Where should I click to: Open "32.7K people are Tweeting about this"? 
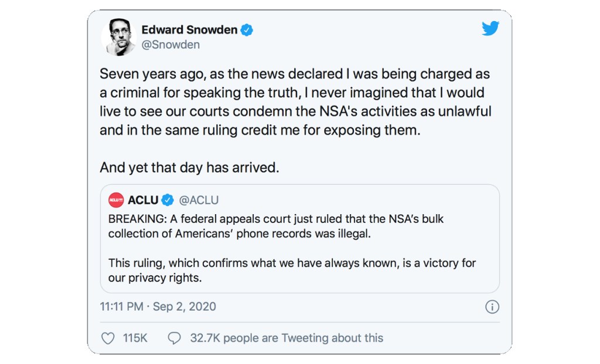(286, 338)
